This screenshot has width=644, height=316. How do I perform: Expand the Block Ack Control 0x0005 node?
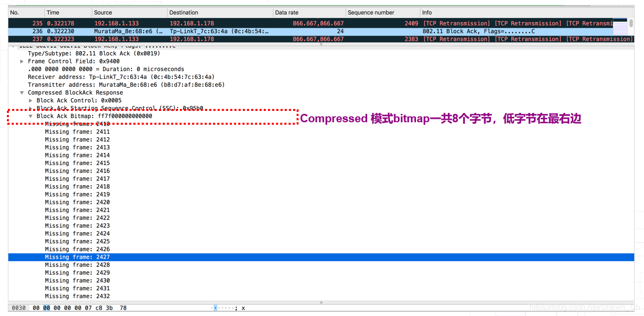coord(31,101)
